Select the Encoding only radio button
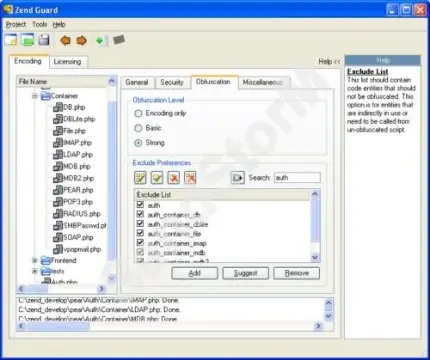 [x=138, y=114]
